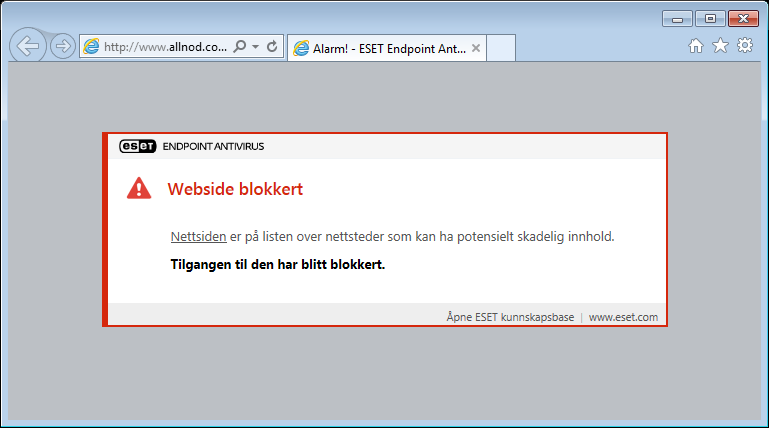This screenshot has height=428, width=769.
Task: Maximize the browser window
Action: [710, 19]
